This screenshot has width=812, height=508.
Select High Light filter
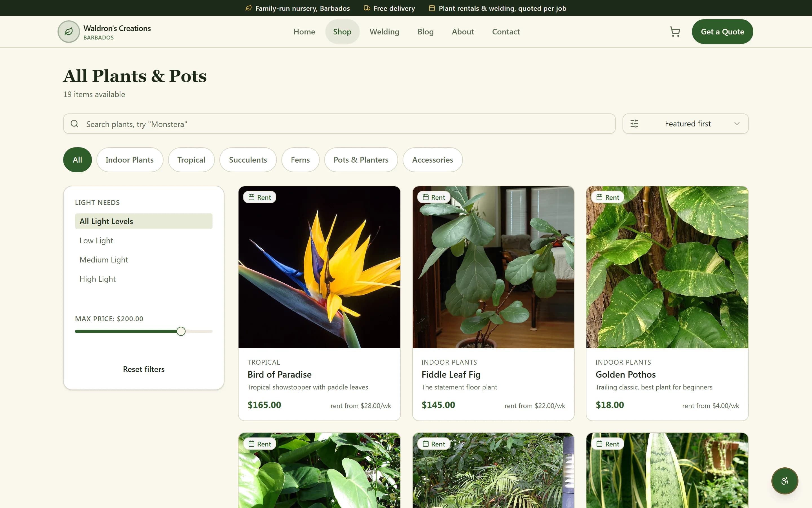point(144,279)
